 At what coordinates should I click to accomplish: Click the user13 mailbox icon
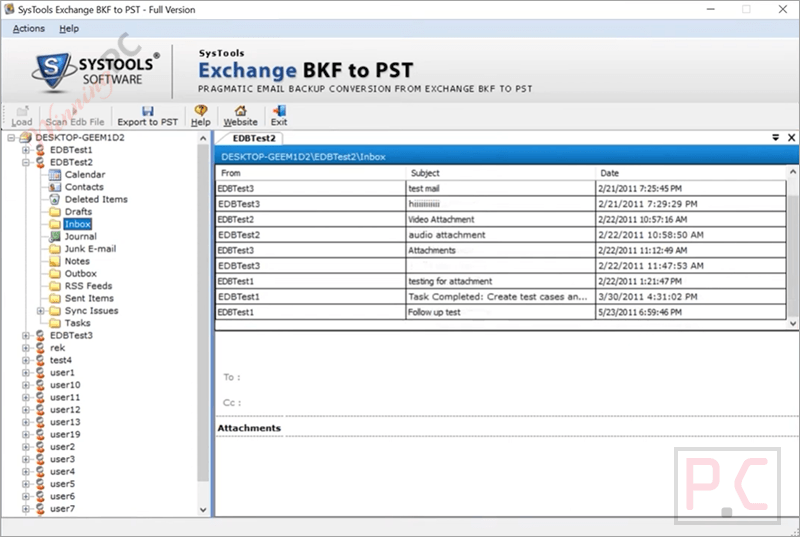(40, 422)
